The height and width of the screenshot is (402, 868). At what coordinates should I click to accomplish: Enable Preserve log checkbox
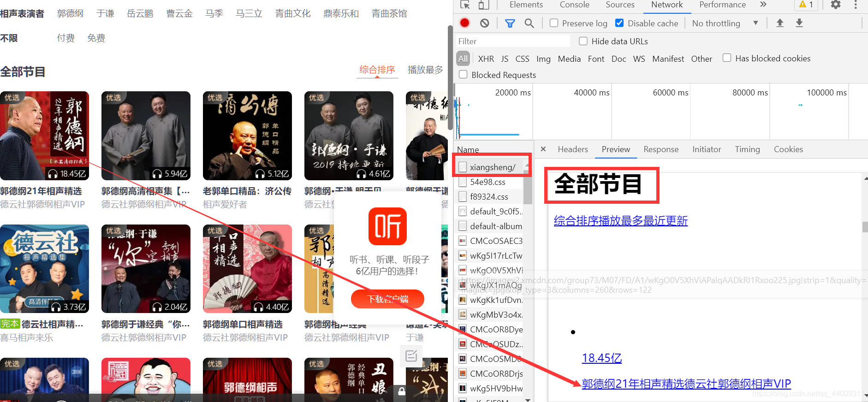(x=554, y=23)
